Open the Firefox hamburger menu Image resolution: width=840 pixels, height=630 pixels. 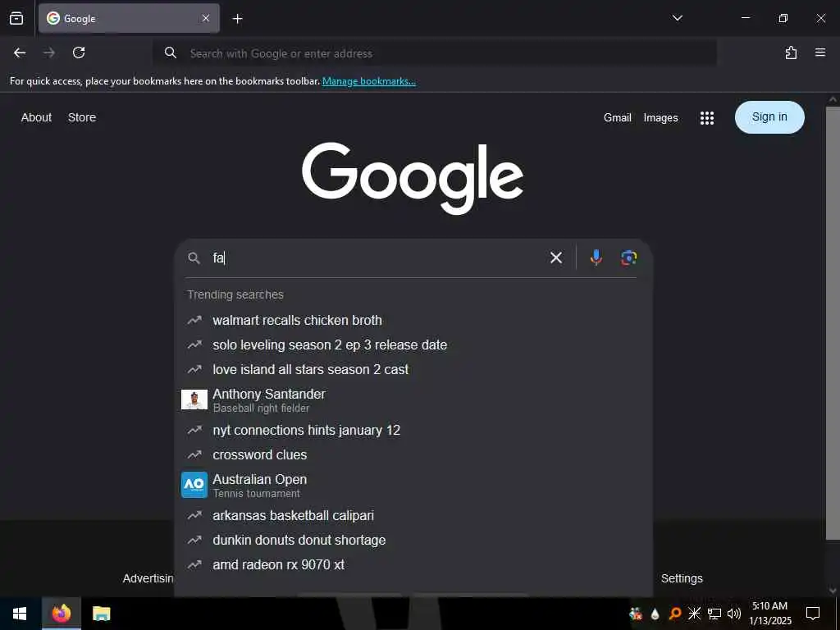[820, 52]
